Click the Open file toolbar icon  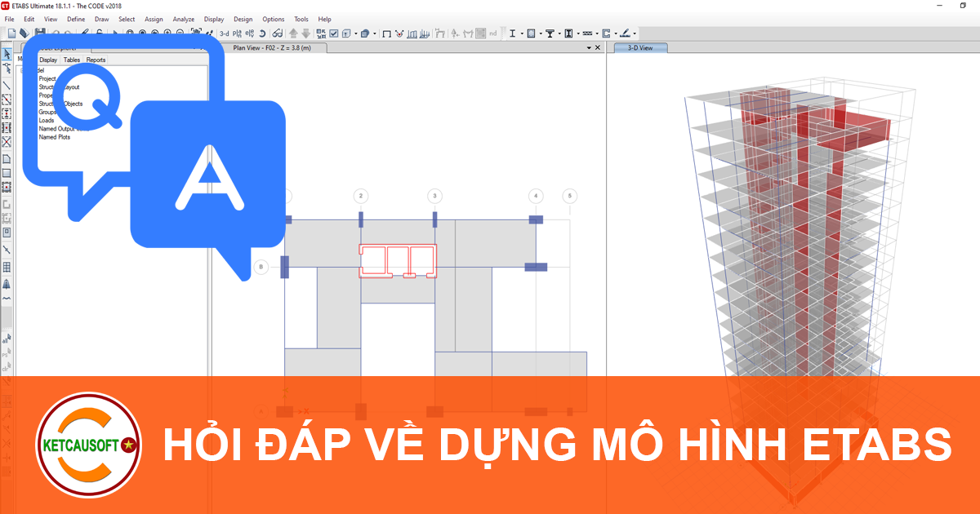coord(24,33)
